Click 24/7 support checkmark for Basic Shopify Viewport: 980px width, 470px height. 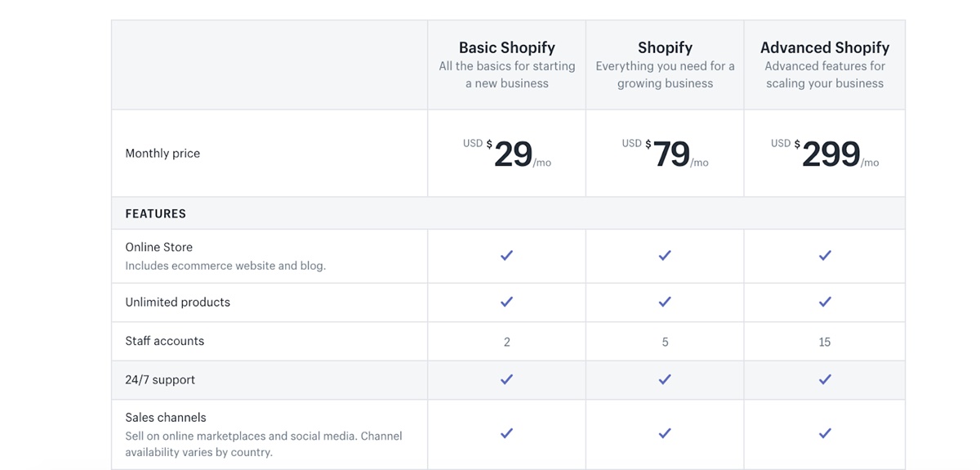506,380
